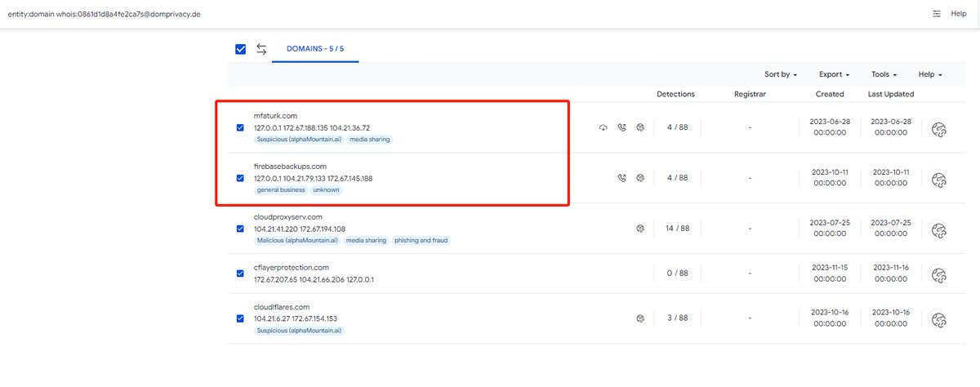Click mfaturk.com's 4 / 88 detections value

677,127
